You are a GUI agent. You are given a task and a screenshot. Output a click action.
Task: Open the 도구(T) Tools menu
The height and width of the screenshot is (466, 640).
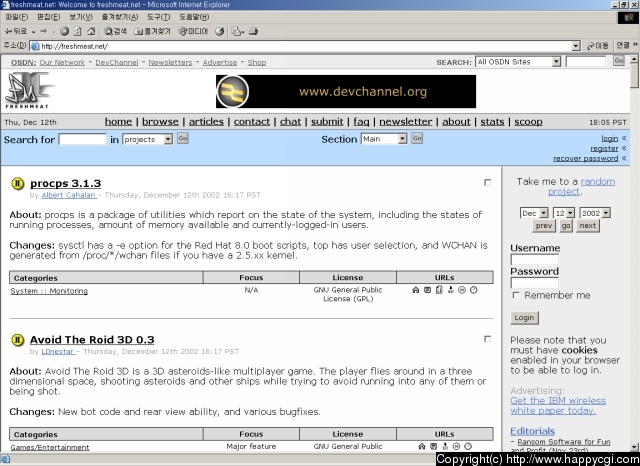(x=158, y=17)
